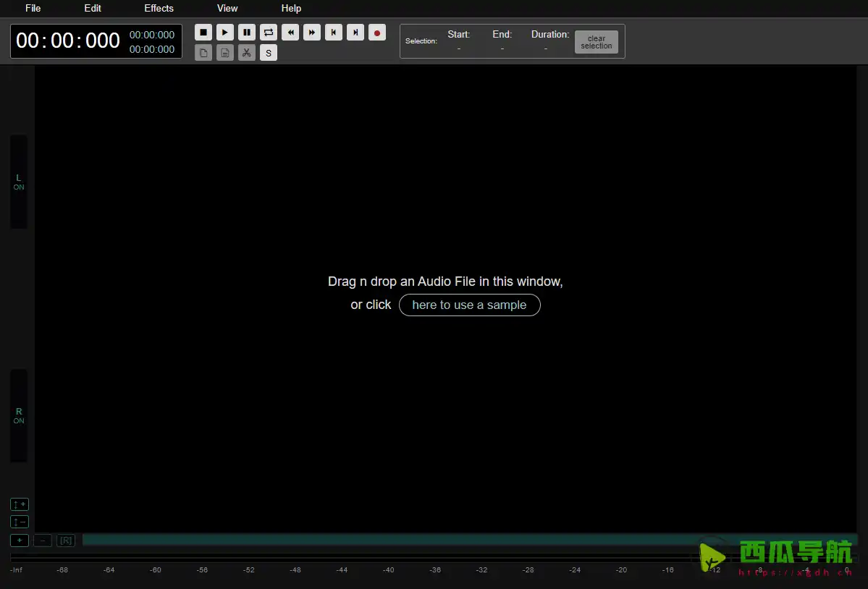The height and width of the screenshot is (589, 868).
Task: Pause playback using the Pause button
Action: [247, 33]
